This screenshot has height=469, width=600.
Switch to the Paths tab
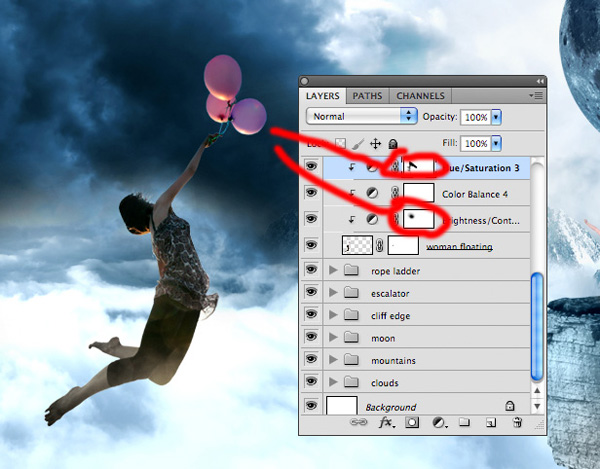(x=367, y=96)
